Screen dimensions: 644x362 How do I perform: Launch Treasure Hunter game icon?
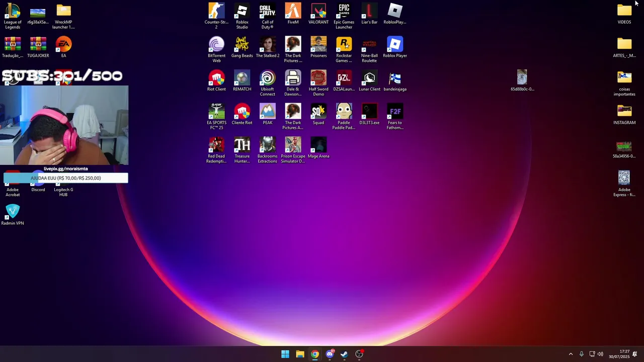[x=242, y=150]
